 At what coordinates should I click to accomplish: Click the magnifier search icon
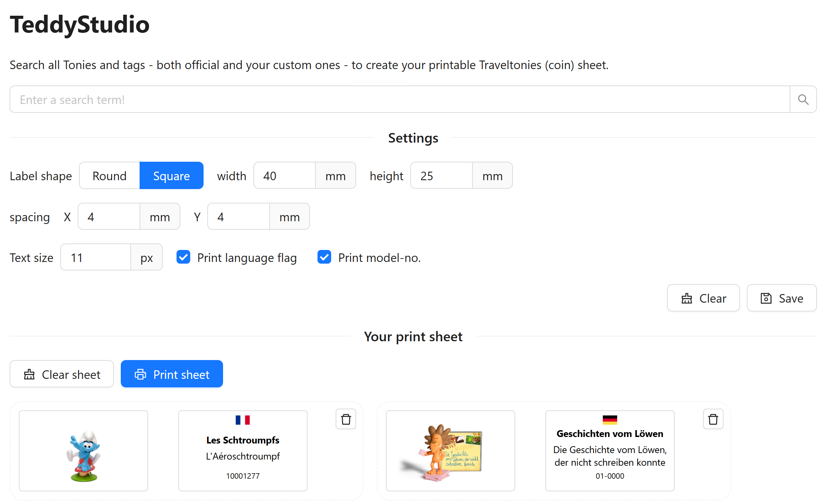(x=803, y=100)
